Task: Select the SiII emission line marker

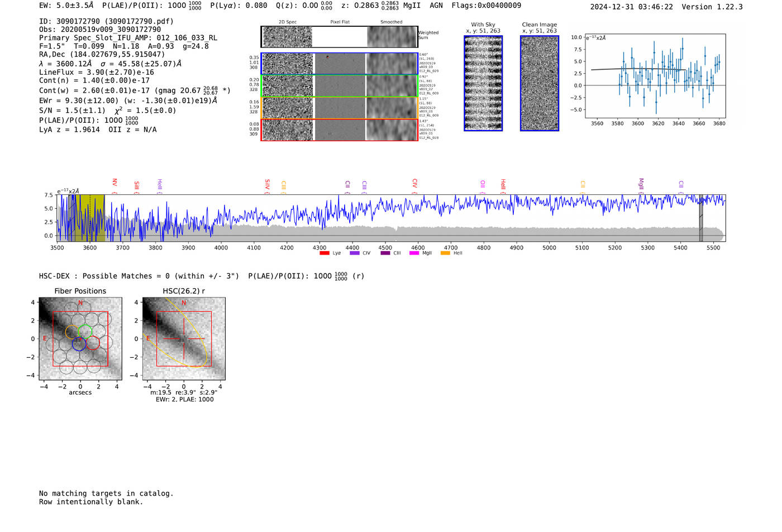Action: [x=136, y=186]
